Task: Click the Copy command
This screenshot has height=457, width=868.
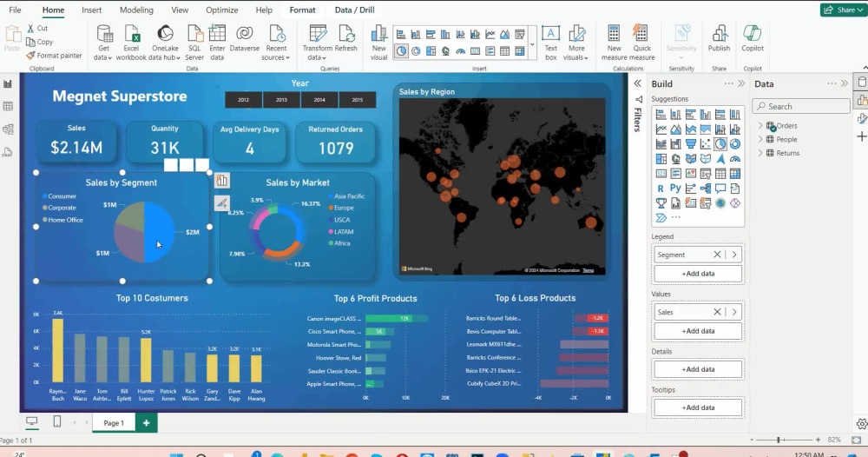Action: pos(39,42)
